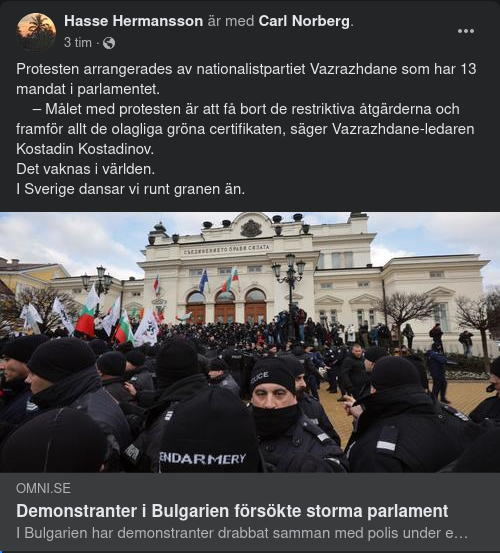This screenshot has width=500, height=553.
Task: Open the three-dot post options menu
Action: (465, 31)
